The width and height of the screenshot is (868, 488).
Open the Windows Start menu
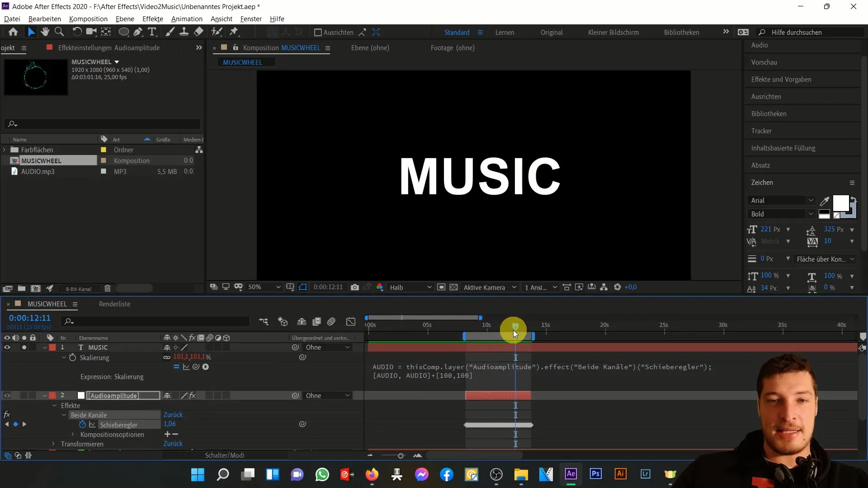[x=198, y=474]
